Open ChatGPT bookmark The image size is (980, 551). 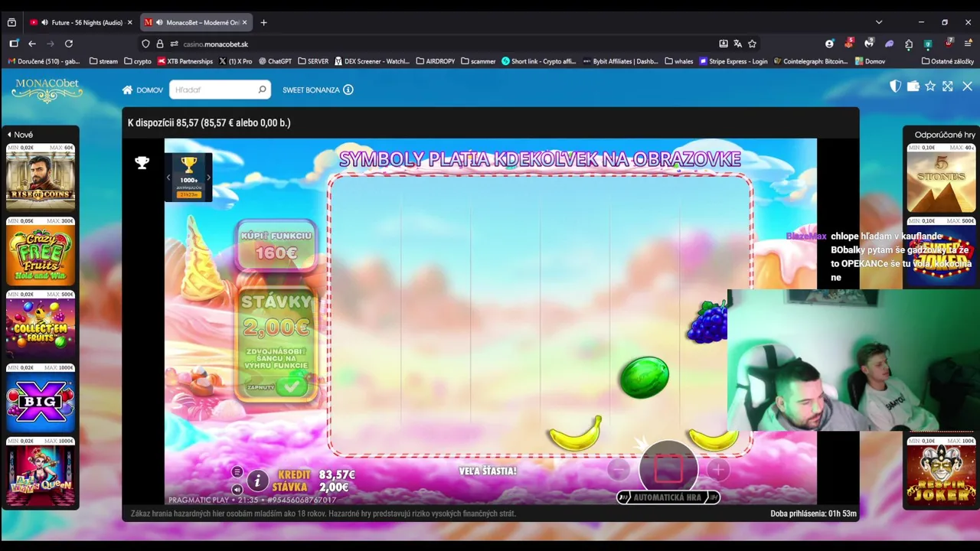[x=276, y=61]
